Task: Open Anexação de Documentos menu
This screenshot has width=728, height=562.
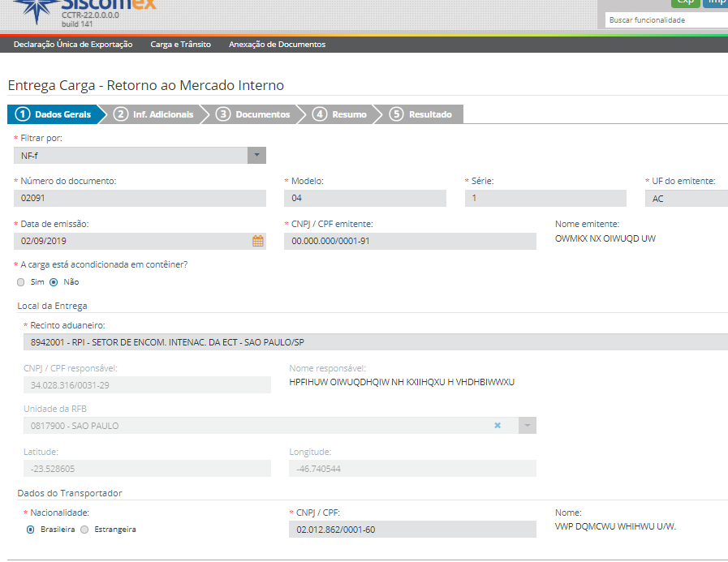Action: tap(277, 45)
